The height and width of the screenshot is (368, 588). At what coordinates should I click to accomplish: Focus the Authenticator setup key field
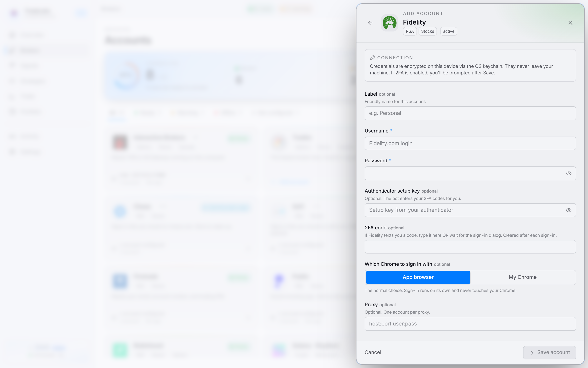click(x=470, y=210)
